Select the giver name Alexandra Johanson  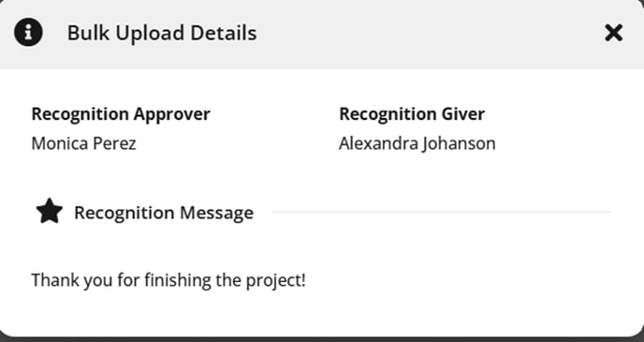tap(417, 143)
